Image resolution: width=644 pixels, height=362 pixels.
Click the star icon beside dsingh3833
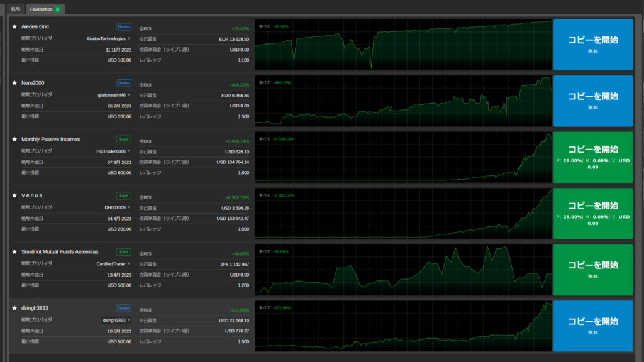[14, 308]
